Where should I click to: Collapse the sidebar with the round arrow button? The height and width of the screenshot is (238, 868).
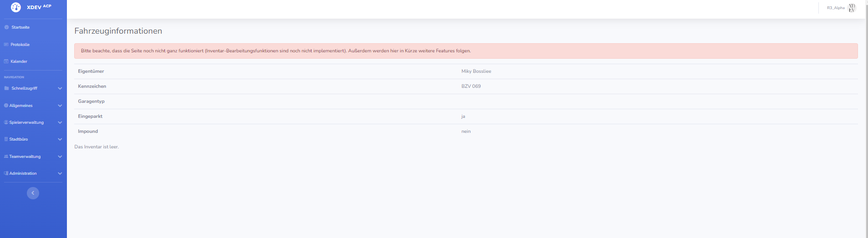click(33, 193)
